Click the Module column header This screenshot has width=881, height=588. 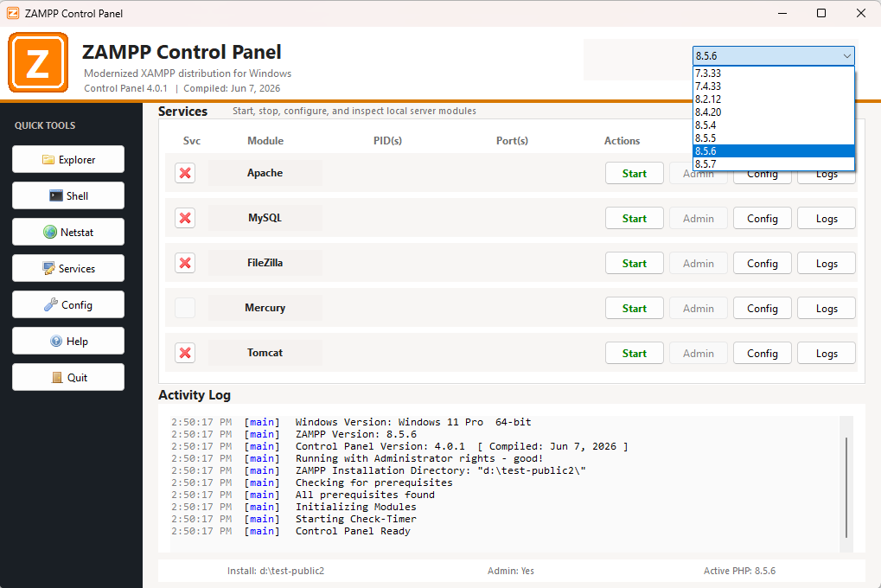pos(265,141)
